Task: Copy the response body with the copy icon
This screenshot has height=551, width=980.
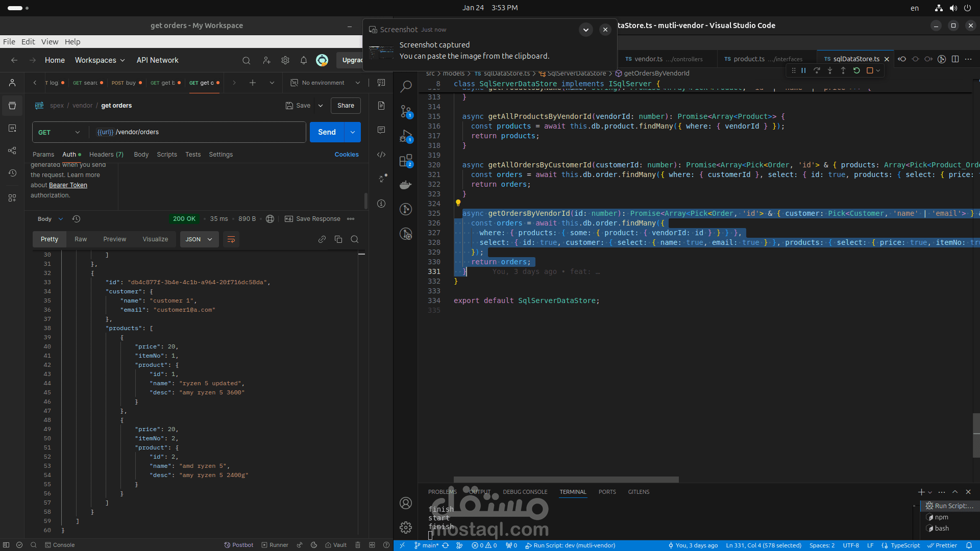Action: coord(338,239)
